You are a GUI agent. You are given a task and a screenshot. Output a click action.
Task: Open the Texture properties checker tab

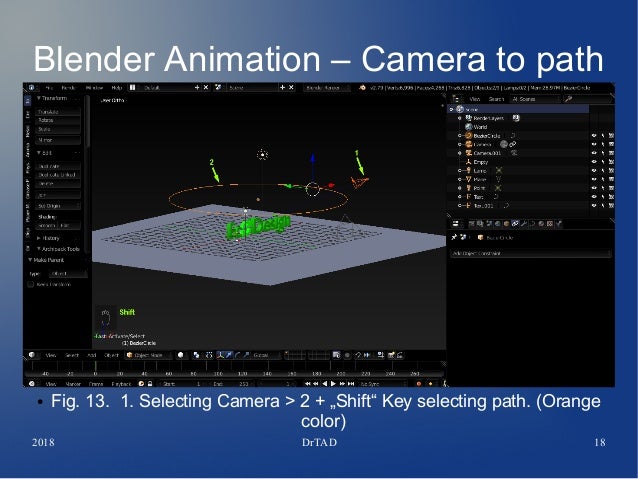[x=550, y=223]
